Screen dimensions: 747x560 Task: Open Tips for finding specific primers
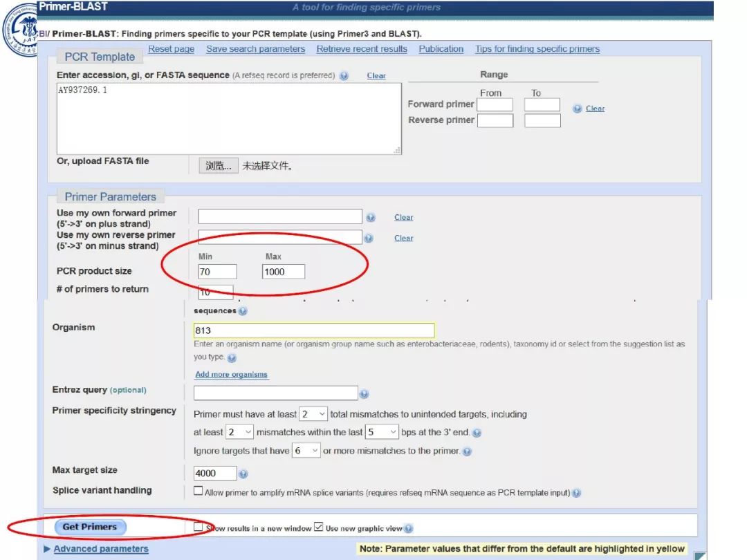[537, 48]
